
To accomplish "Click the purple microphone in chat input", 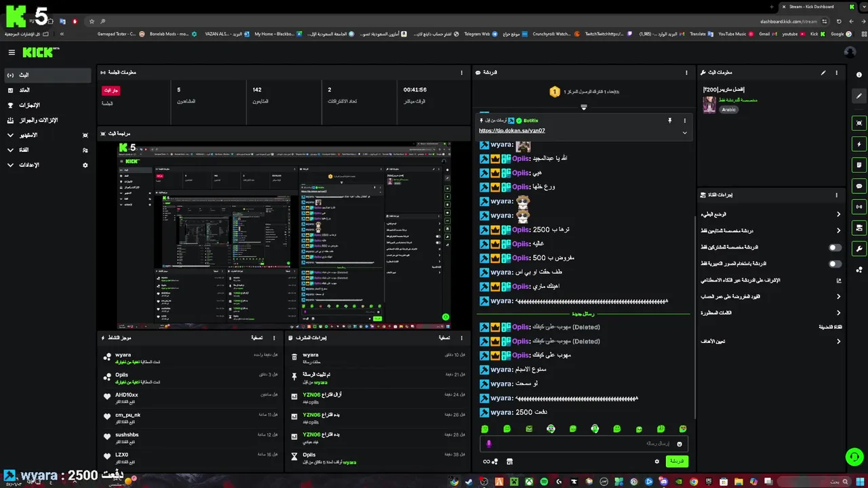I will click(489, 444).
